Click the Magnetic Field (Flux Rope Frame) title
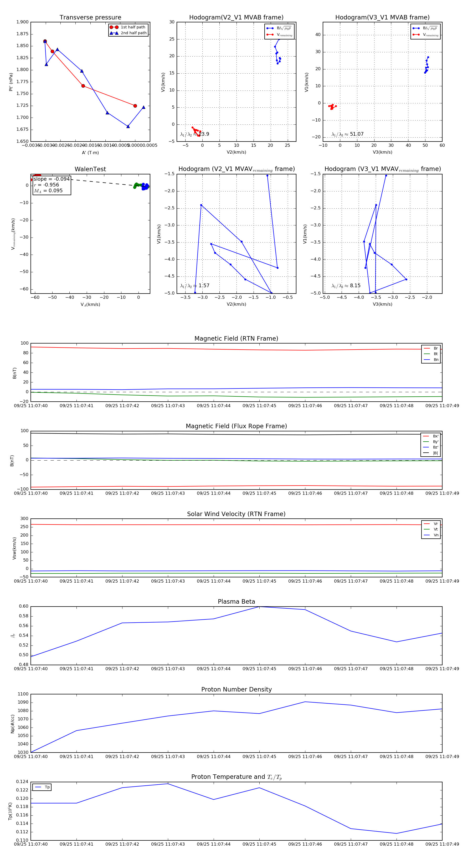This screenshot has width=473, height=868. (x=236, y=426)
